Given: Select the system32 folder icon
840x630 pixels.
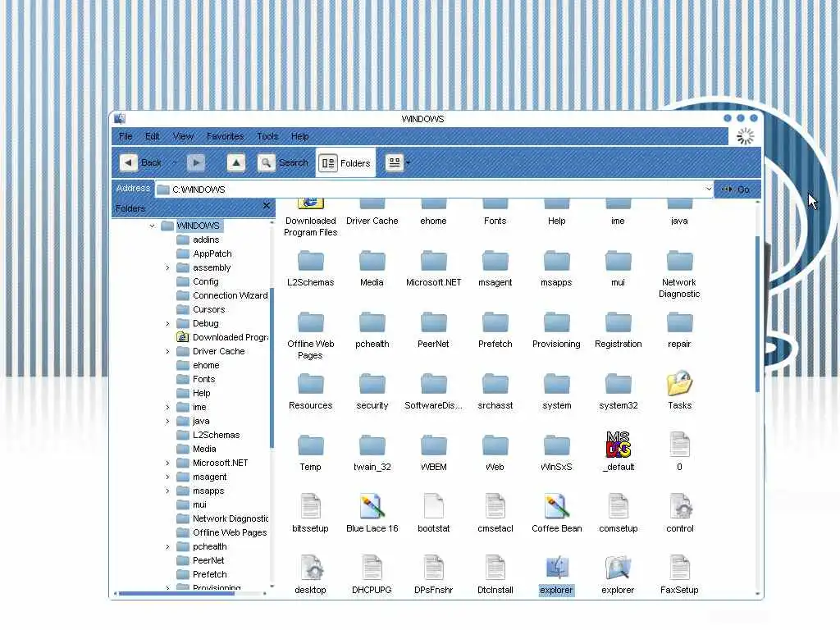Looking at the screenshot, I should click(619, 390).
